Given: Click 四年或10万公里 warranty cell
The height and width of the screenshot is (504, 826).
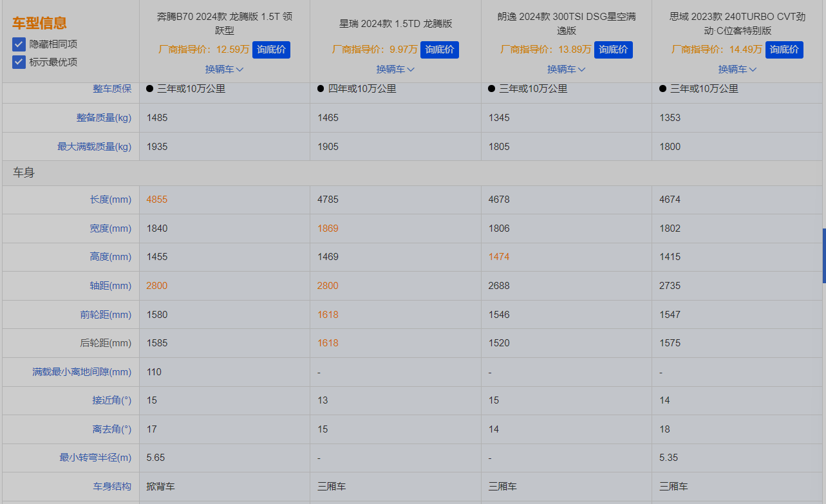Looking at the screenshot, I should tap(362, 89).
